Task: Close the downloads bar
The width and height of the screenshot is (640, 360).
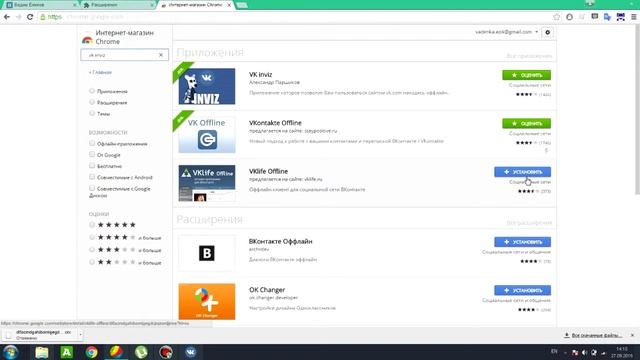Action: pos(632,335)
